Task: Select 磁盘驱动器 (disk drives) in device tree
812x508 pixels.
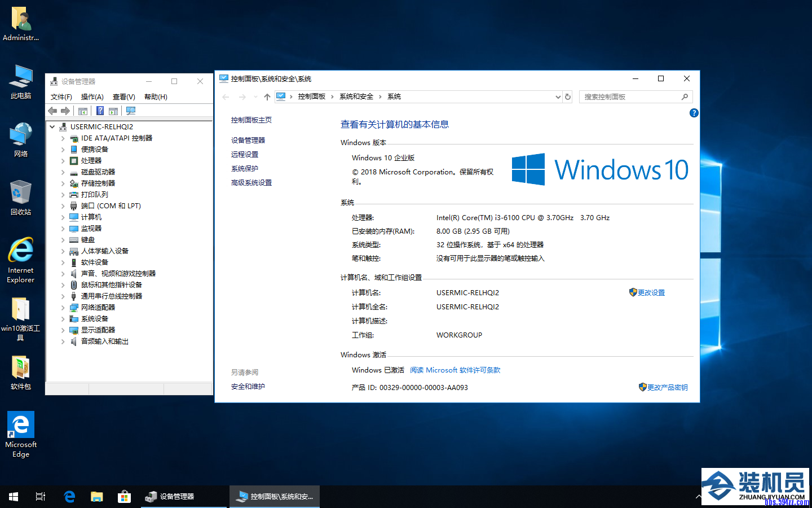Action: (98, 172)
